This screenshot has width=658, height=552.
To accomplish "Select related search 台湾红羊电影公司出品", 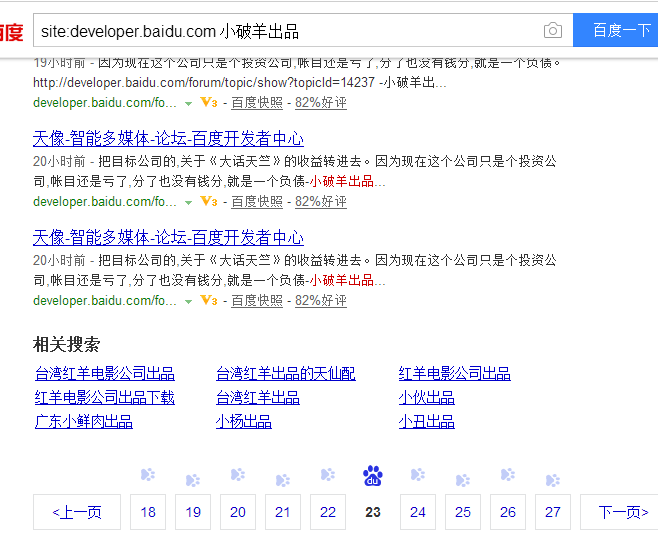I will 105,374.
